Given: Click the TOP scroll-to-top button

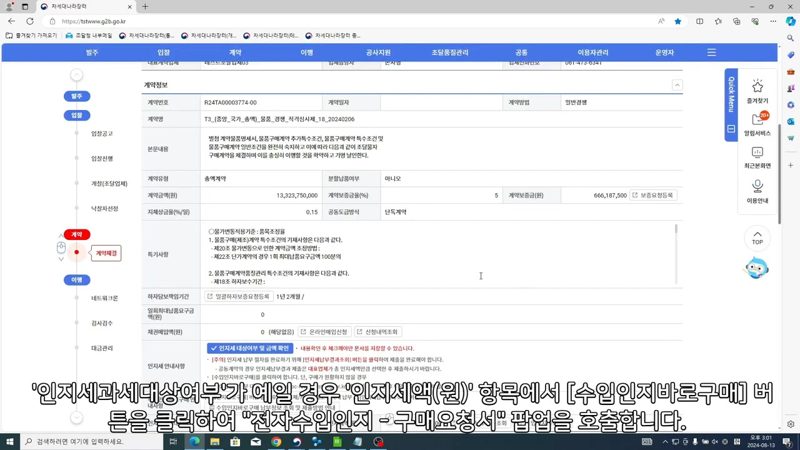Looking at the screenshot, I should click(x=757, y=238).
